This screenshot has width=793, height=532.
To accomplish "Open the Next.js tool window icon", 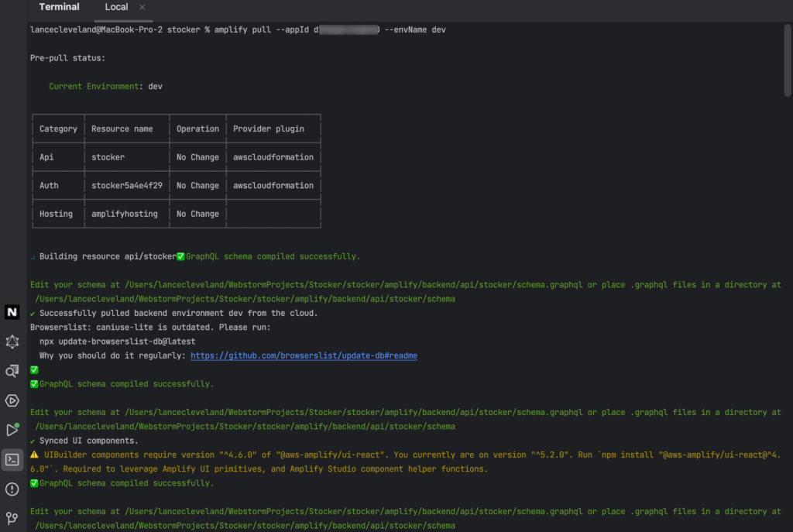I will 12,312.
